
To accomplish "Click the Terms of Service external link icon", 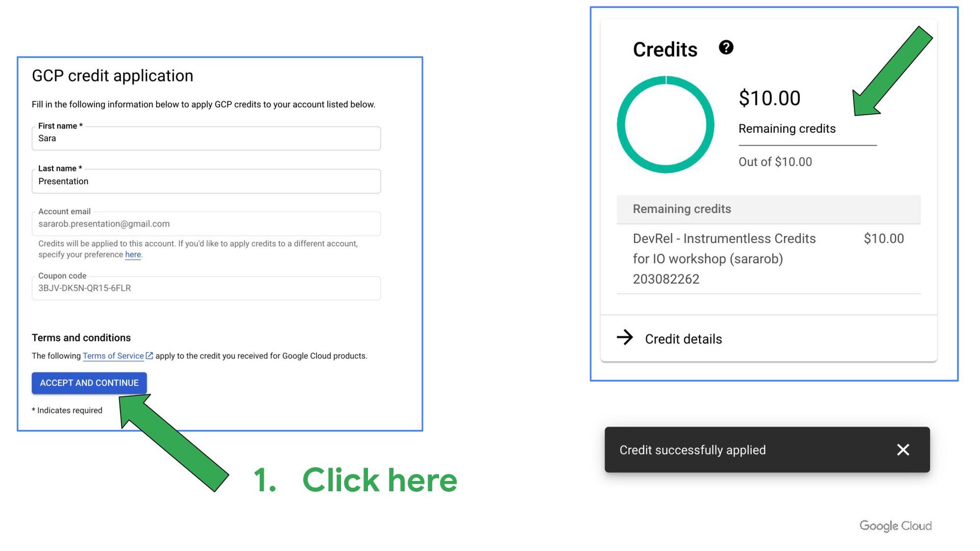I will click(150, 356).
